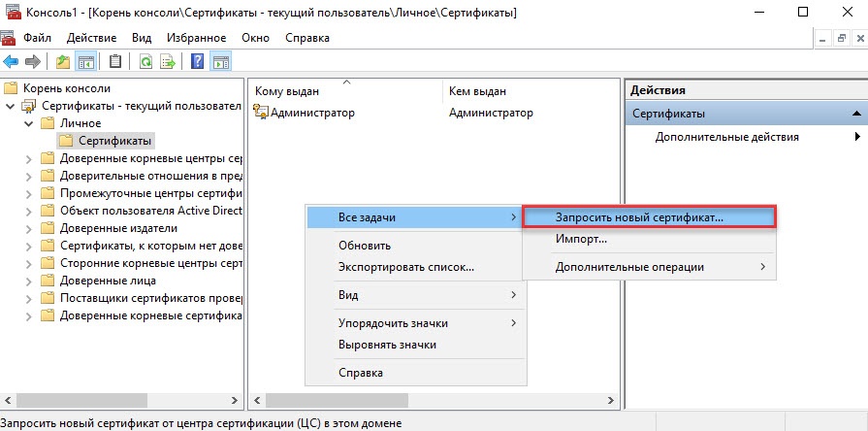Restore the inner MDI child window
This screenshot has width=868, height=431.
(x=842, y=38)
